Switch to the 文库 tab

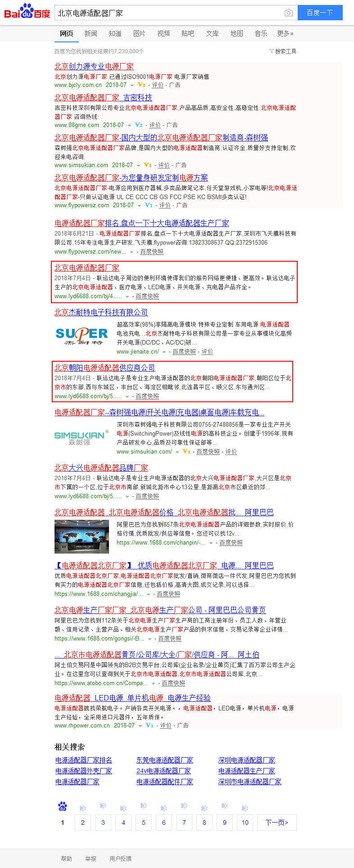[x=212, y=33]
